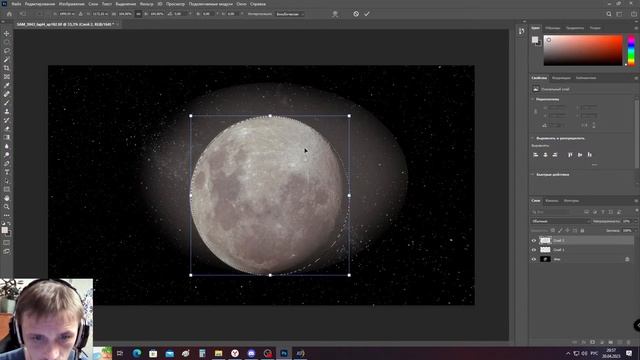Click the foreground color swatch in Color panel
The width and height of the screenshot is (640, 360).
535,40
